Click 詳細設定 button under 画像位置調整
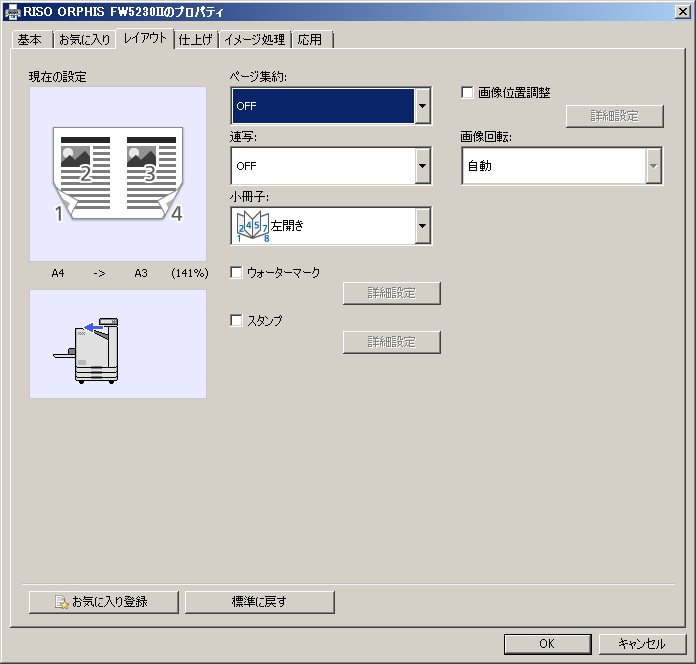696x664 pixels. (x=615, y=116)
